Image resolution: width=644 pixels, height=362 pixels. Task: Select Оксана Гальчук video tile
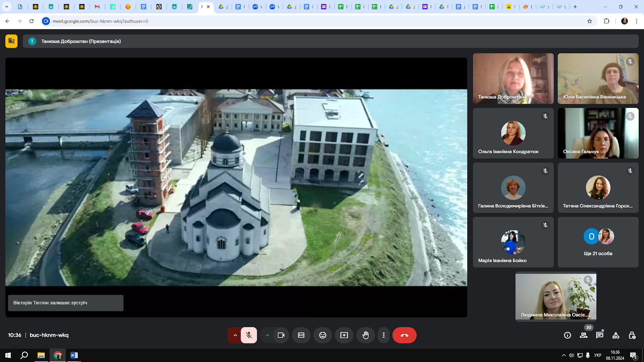[x=598, y=133]
